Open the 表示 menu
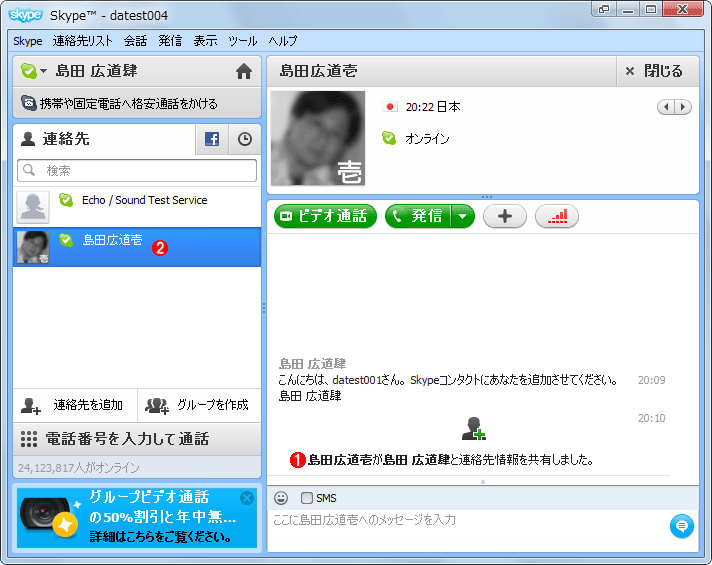 205,41
